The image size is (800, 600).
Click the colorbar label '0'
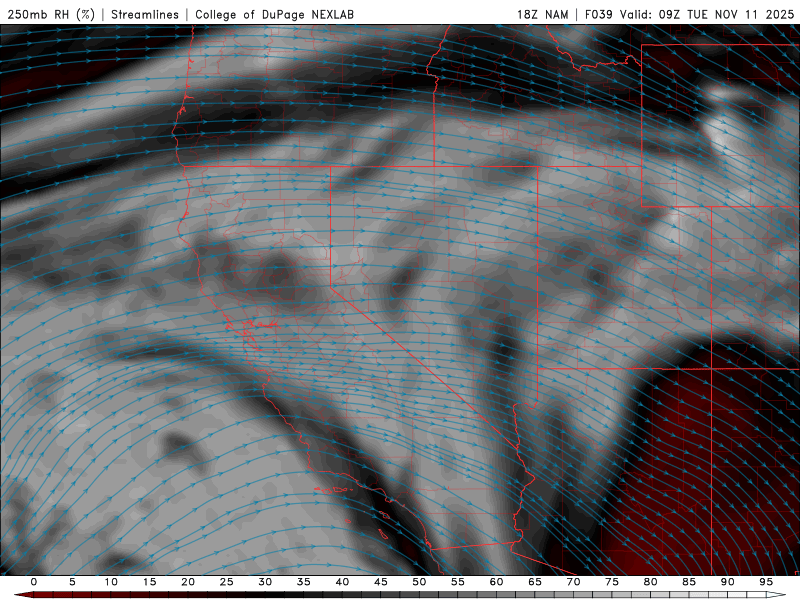tap(34, 582)
